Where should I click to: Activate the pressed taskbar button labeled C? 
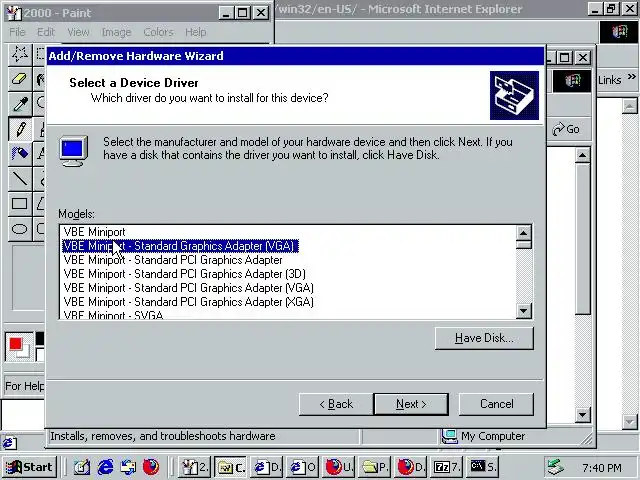click(231, 467)
